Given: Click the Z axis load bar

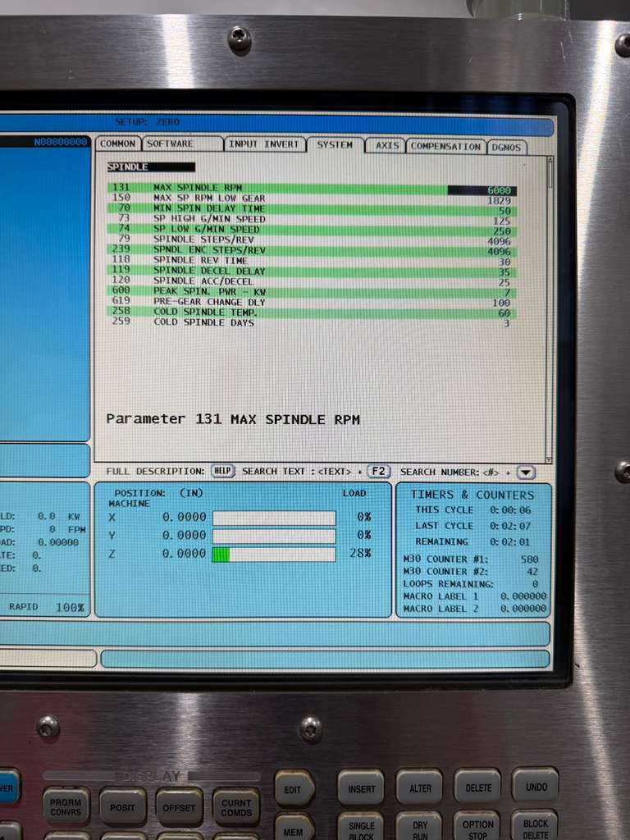Looking at the screenshot, I should click(274, 555).
